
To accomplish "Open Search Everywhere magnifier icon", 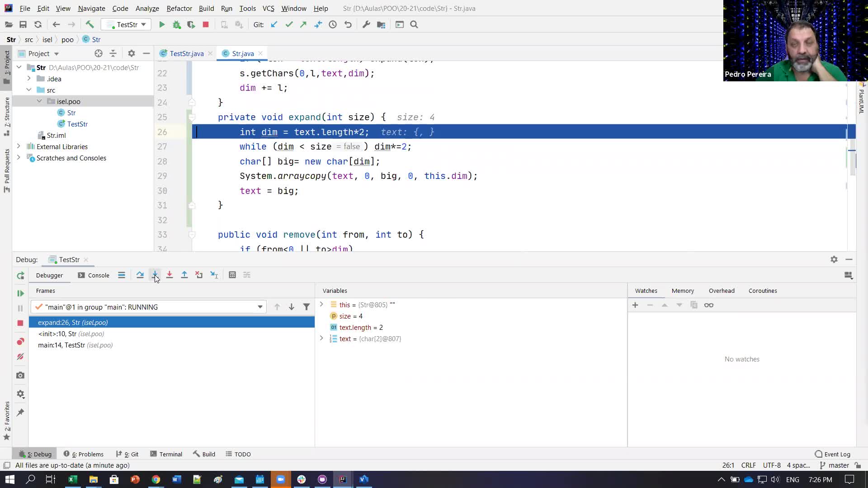I will (x=414, y=24).
